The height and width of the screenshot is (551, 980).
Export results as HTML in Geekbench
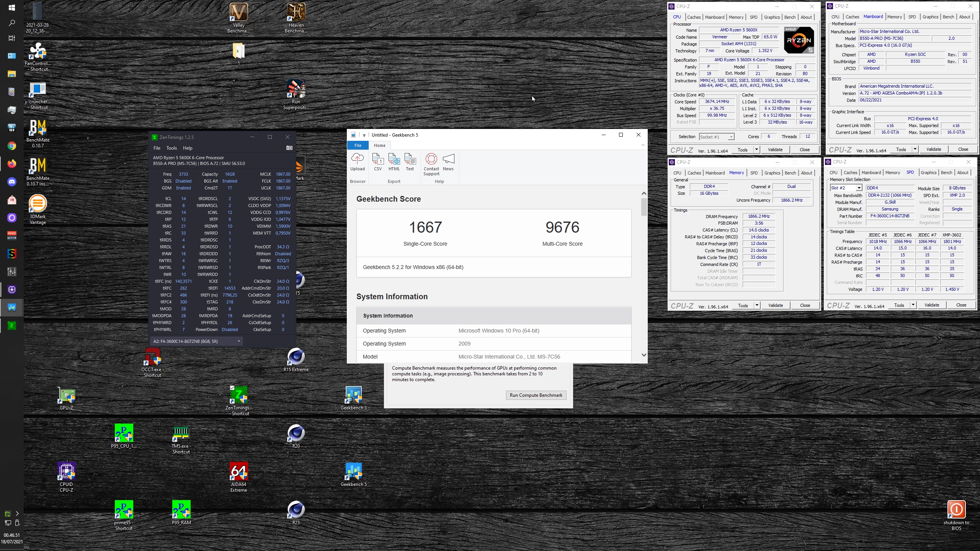pos(394,162)
